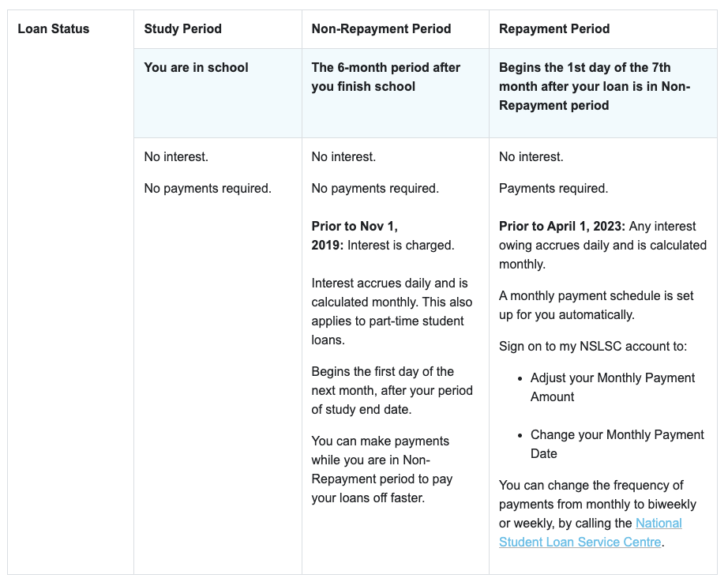Click "Sign on to my NSLSC account to:" text

(593, 346)
